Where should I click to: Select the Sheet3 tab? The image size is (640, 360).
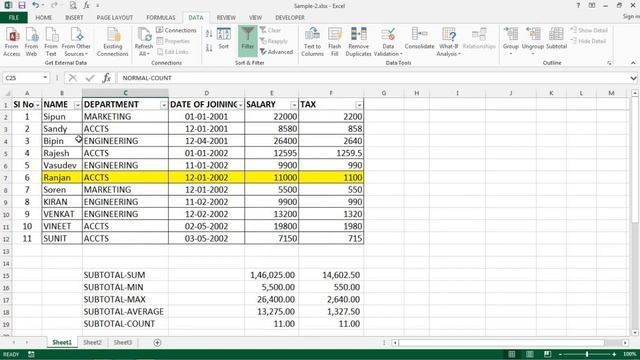point(122,342)
